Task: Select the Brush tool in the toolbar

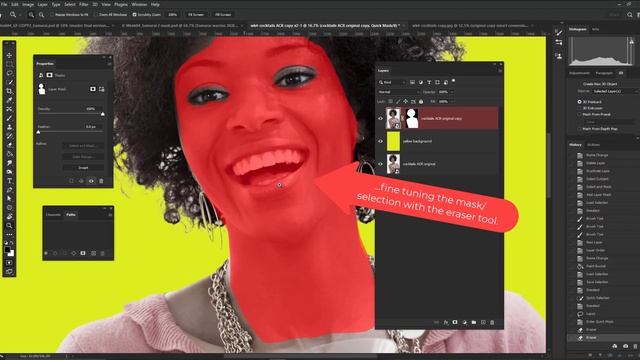Action: [9, 118]
